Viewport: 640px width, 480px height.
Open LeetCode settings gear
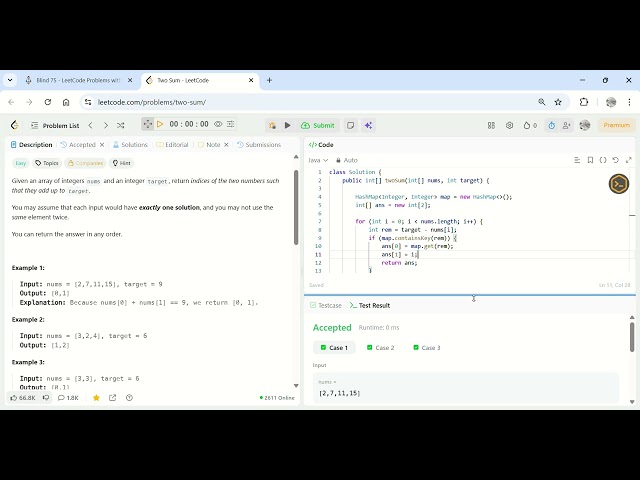coord(509,125)
